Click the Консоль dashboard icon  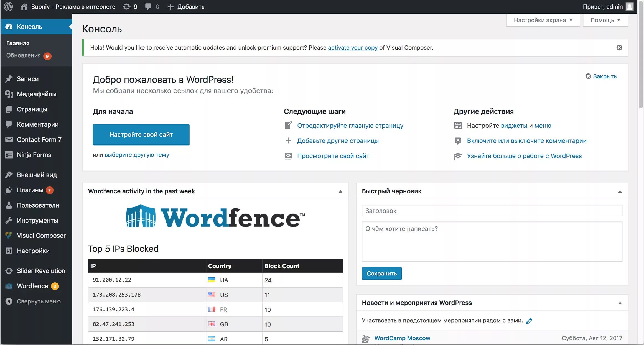(9, 27)
